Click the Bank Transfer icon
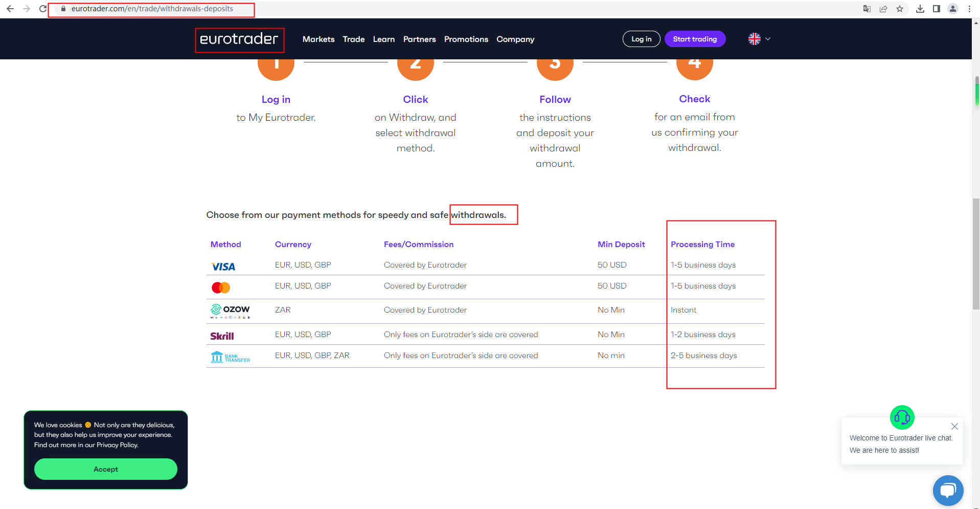Screen dimensions: 980x509 230,357
